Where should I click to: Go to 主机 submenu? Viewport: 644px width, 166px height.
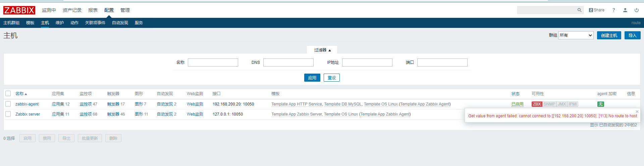[x=45, y=23]
